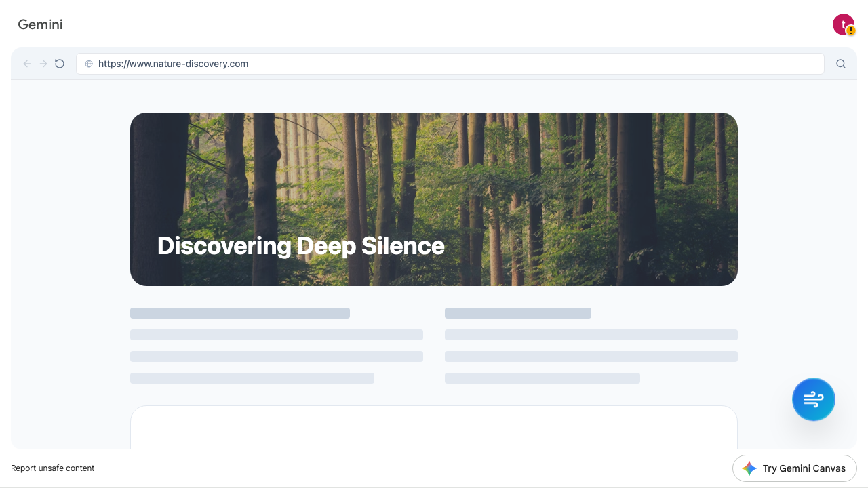Open the user account avatar
The image size is (868, 488).
(x=842, y=24)
